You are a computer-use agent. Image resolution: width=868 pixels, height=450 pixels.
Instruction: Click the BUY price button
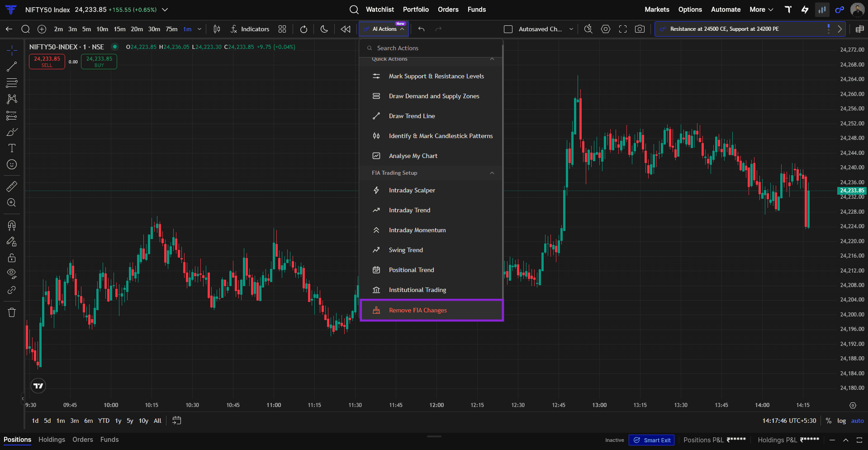[x=99, y=62]
